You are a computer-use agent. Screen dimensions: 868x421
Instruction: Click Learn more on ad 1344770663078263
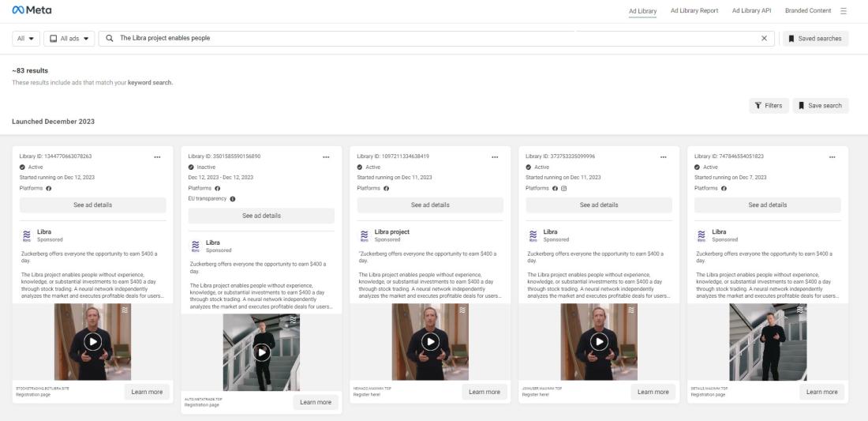pos(147,392)
